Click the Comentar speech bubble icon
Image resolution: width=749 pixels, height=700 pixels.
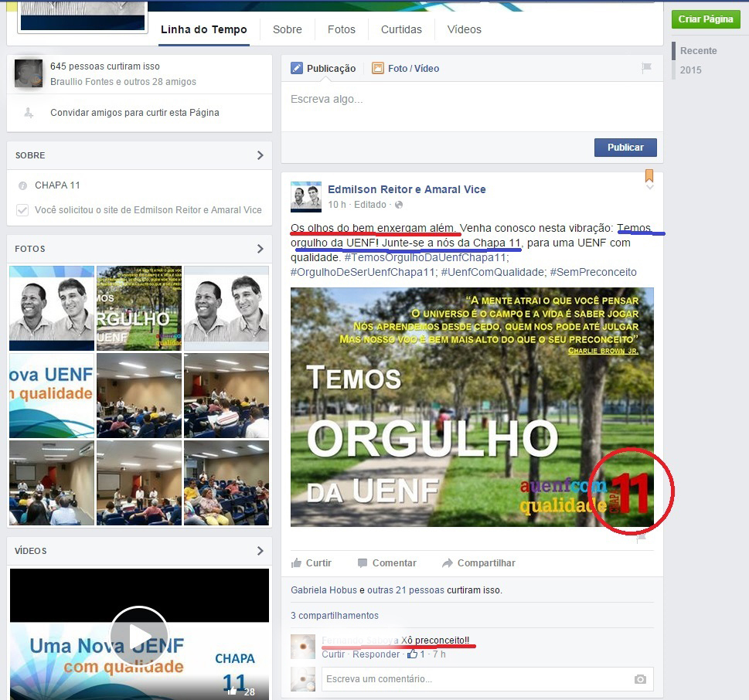coord(363,563)
